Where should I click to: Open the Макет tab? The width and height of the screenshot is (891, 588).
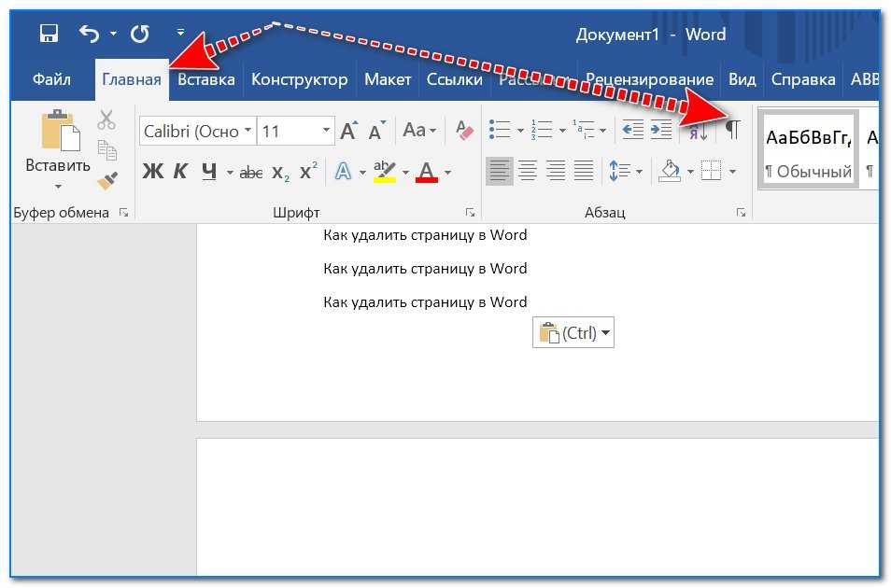[388, 79]
